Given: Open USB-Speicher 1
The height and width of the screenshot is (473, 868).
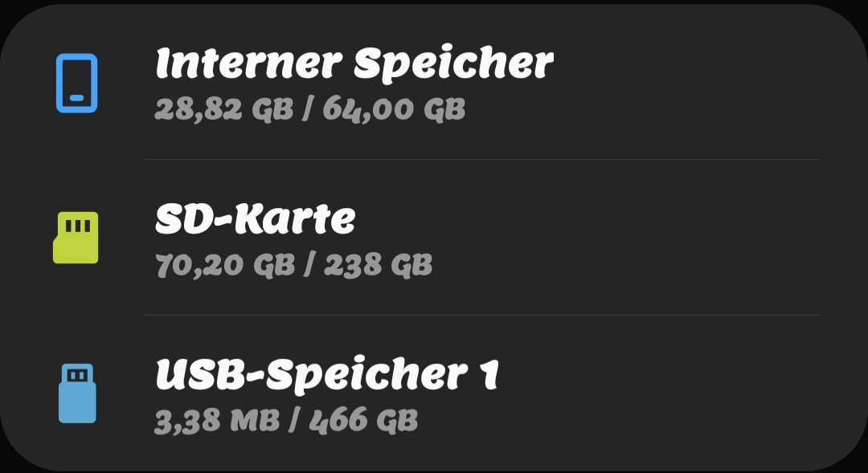Looking at the screenshot, I should [x=434, y=393].
